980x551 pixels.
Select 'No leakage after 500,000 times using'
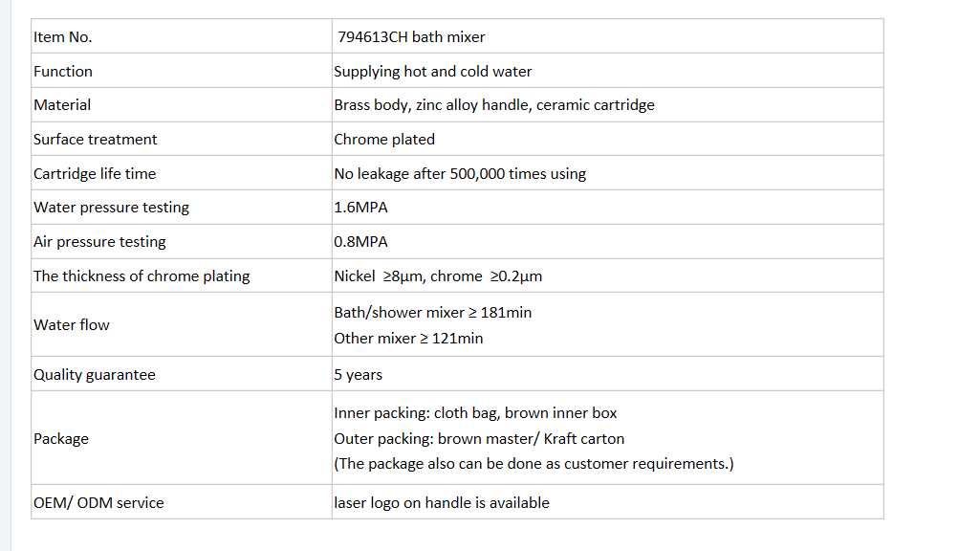click(460, 174)
